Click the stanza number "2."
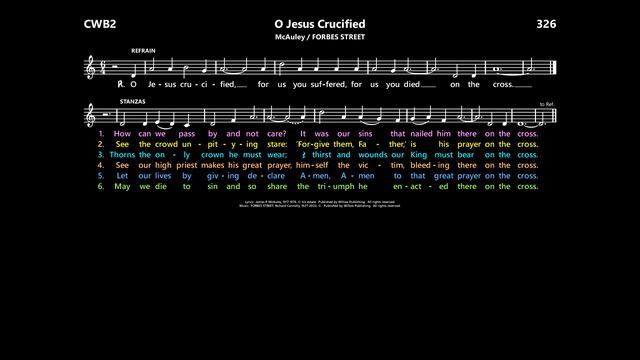640x360 pixels. [x=101, y=144]
